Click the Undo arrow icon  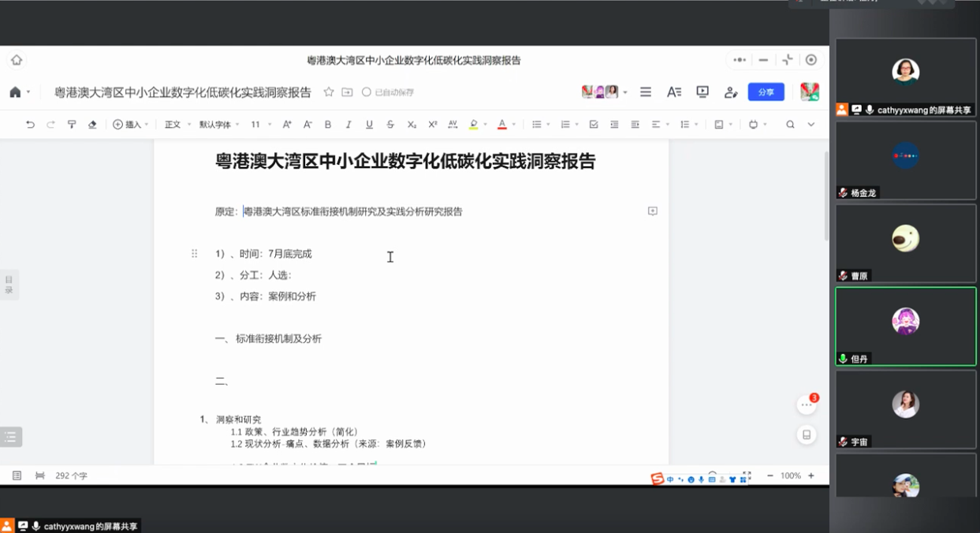(30, 125)
